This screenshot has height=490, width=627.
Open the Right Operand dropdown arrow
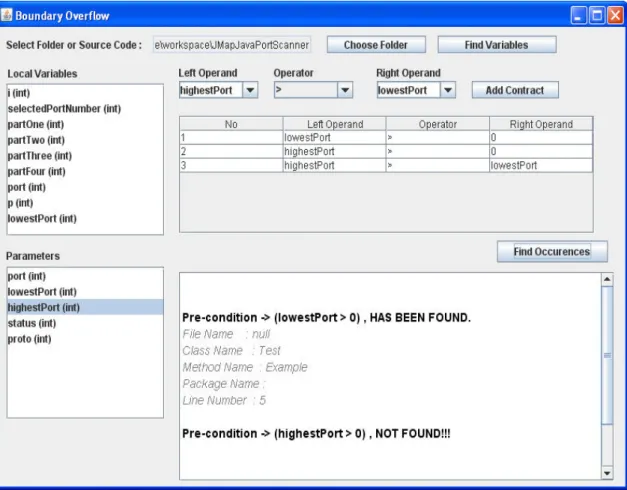(448, 90)
